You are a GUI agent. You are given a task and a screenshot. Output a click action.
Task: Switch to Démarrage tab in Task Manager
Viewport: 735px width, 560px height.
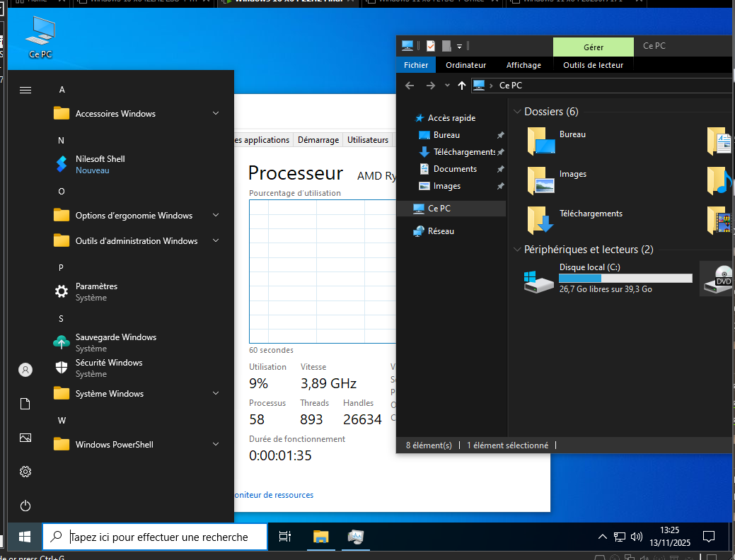pos(318,140)
